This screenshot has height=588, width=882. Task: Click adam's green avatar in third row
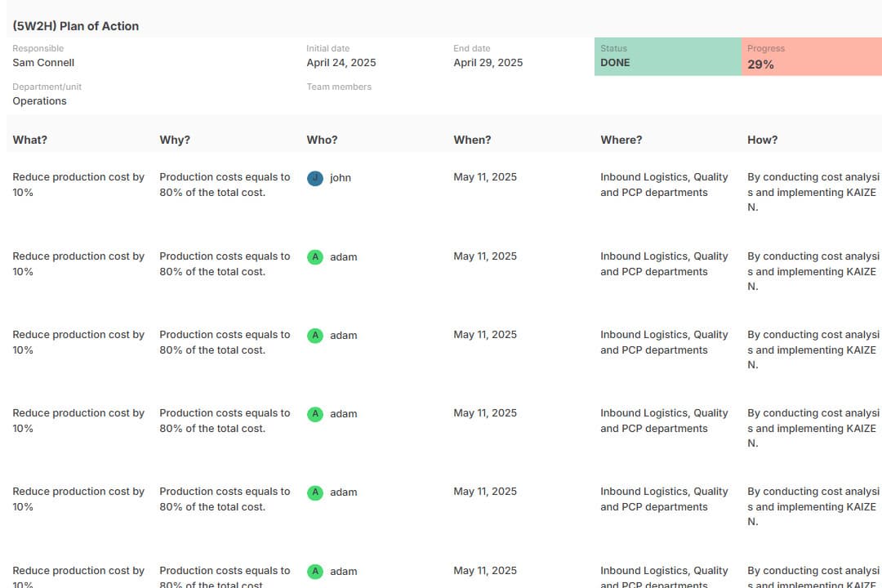315,336
